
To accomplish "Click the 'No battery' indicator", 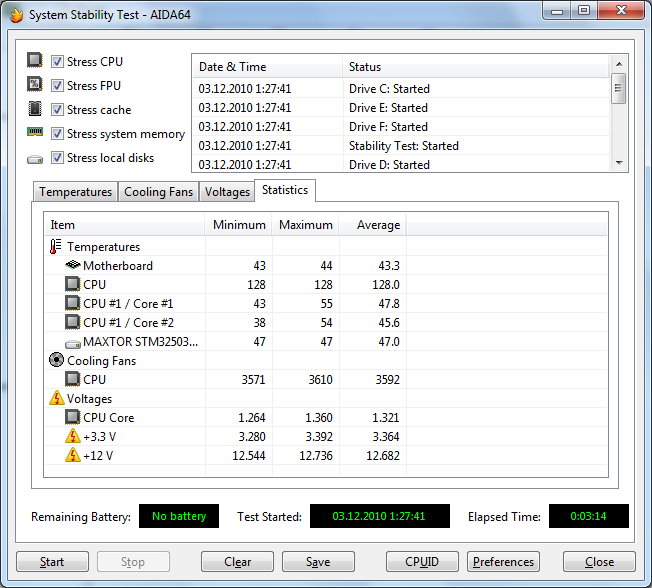I will tap(179, 516).
